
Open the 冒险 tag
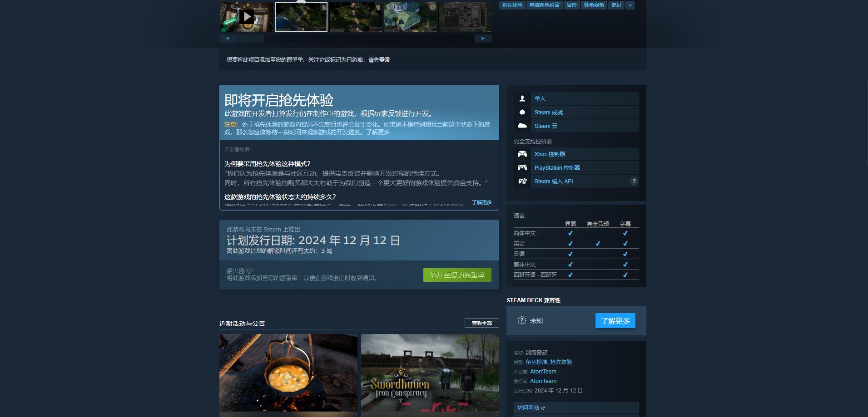coord(572,5)
